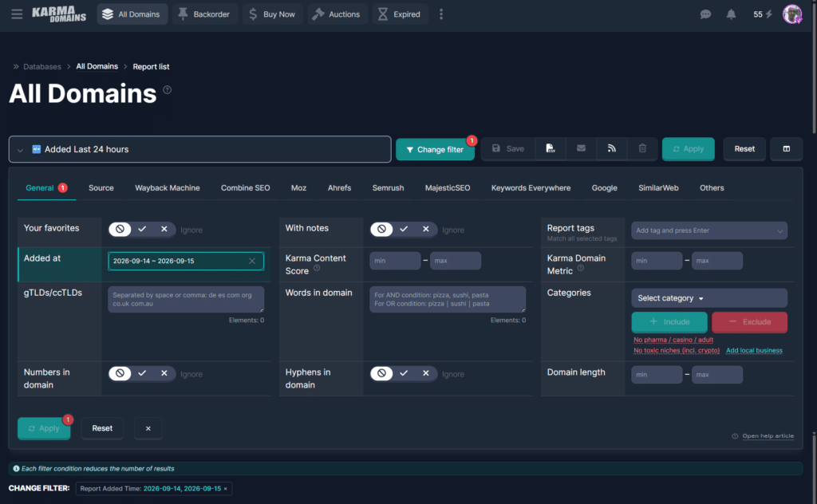The image size is (817, 504).
Task: Click the gTLDs/ccTLDs text area
Action: (x=186, y=299)
